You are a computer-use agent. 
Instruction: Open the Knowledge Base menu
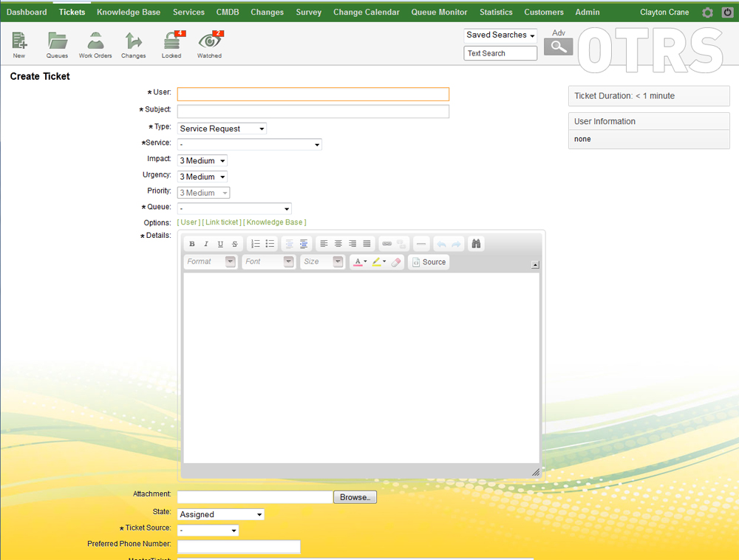tap(129, 12)
